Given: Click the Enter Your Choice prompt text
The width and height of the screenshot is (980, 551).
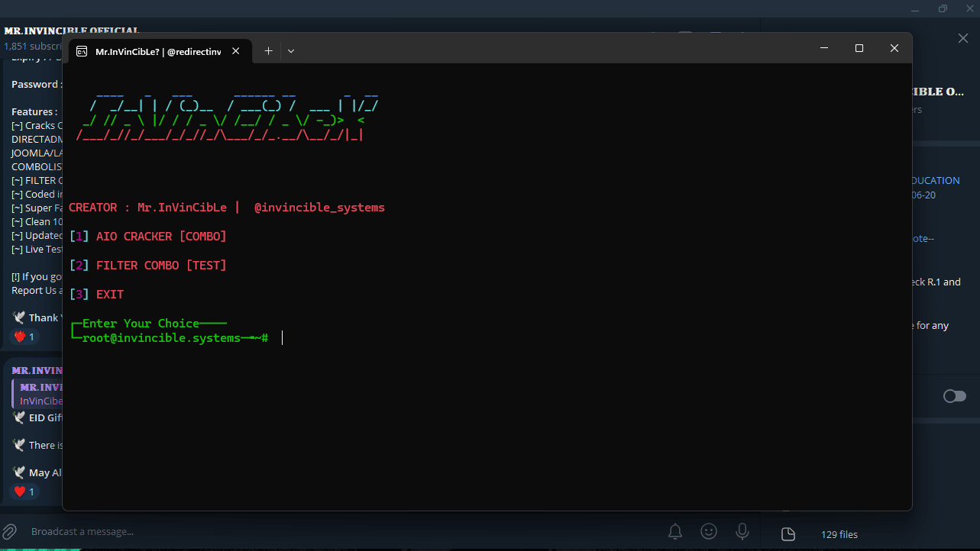Looking at the screenshot, I should 141,324.
